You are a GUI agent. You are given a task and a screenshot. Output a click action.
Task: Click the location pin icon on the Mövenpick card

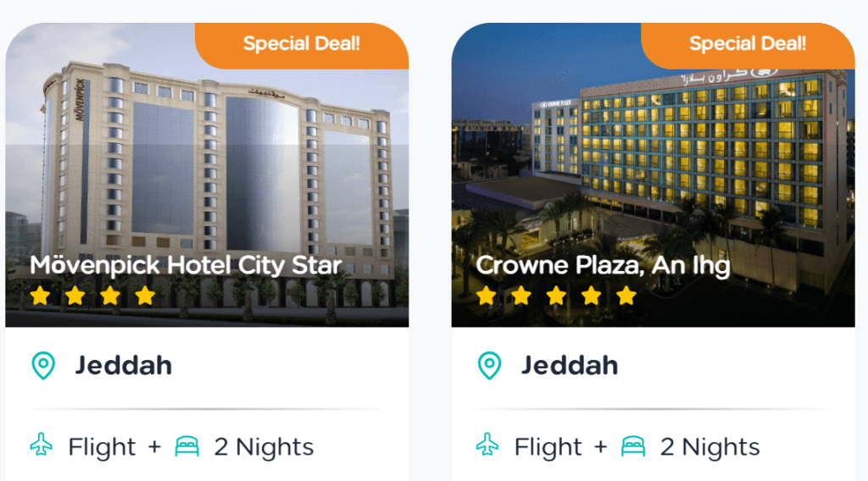(42, 366)
